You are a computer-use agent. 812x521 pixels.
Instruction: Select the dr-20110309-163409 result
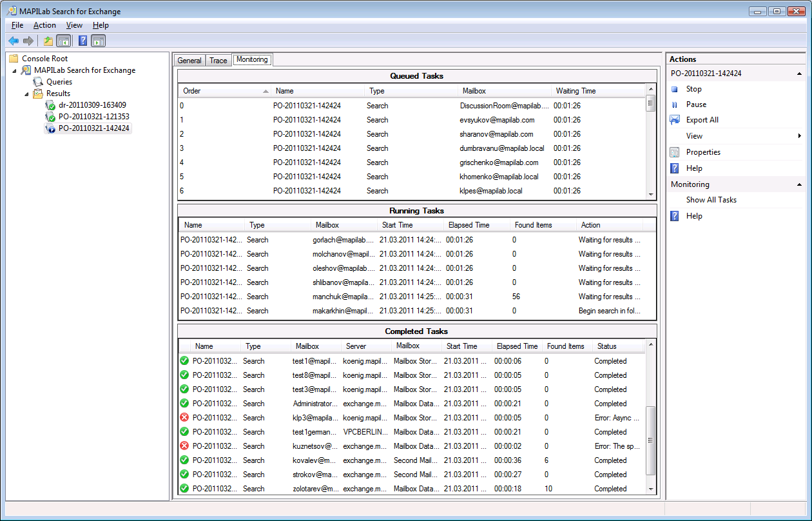click(92, 105)
